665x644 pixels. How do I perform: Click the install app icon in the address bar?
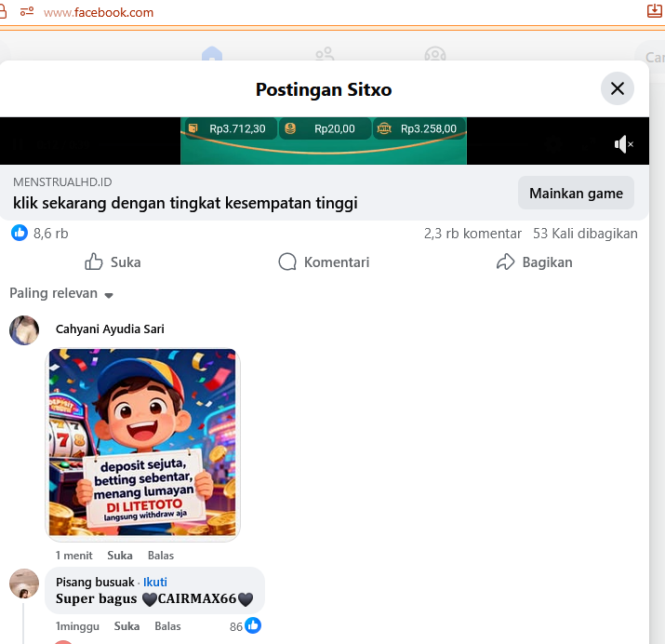[655, 10]
